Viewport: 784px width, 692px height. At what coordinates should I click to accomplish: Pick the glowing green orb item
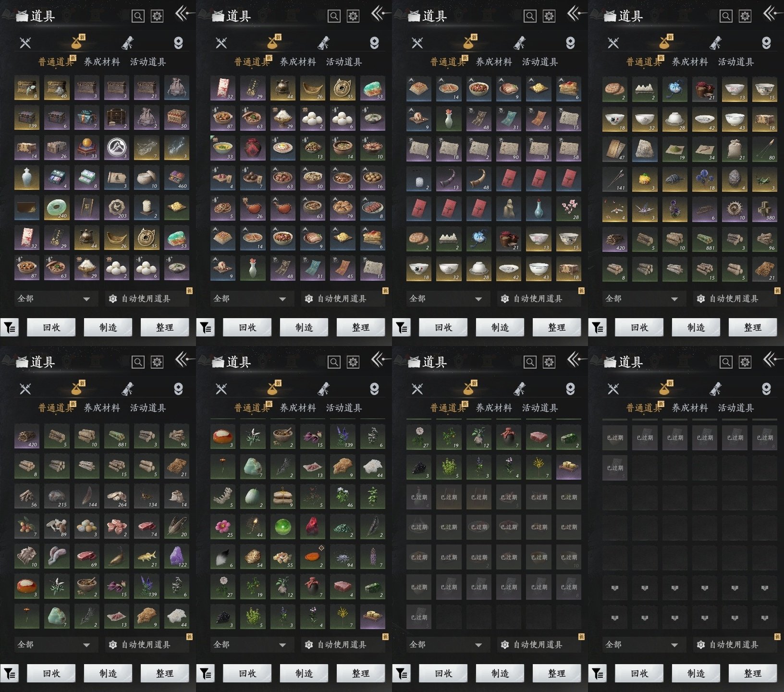[283, 526]
